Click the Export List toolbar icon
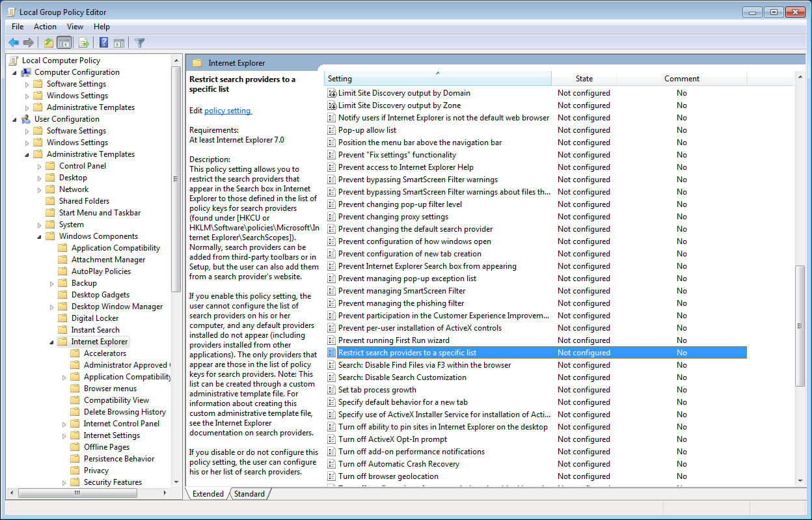812x520 pixels. (83, 43)
